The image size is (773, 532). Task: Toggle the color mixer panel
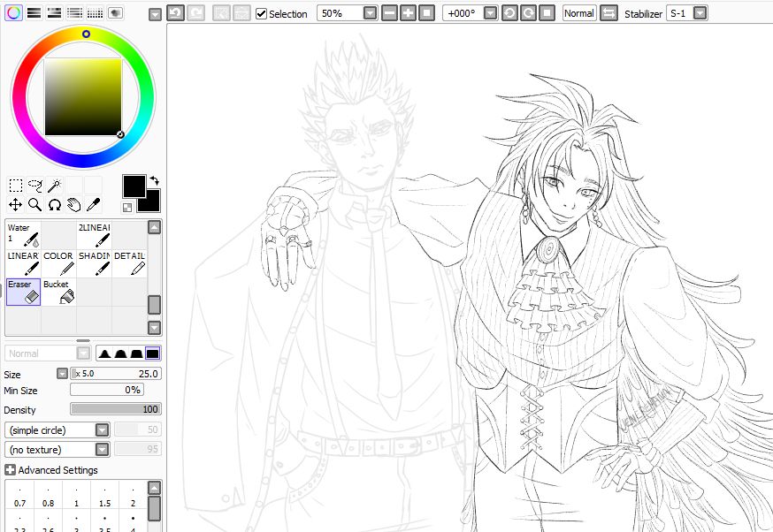pos(74,12)
